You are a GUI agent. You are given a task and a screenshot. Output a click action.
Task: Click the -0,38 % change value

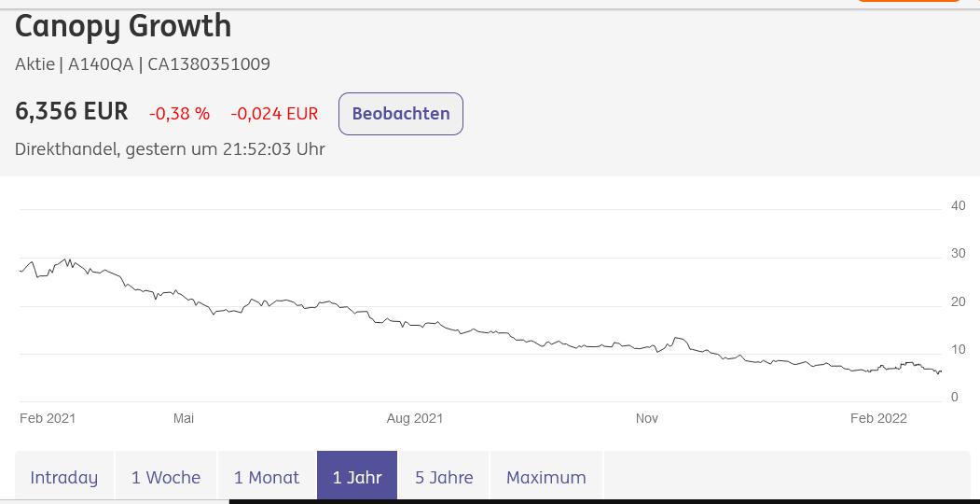point(179,114)
